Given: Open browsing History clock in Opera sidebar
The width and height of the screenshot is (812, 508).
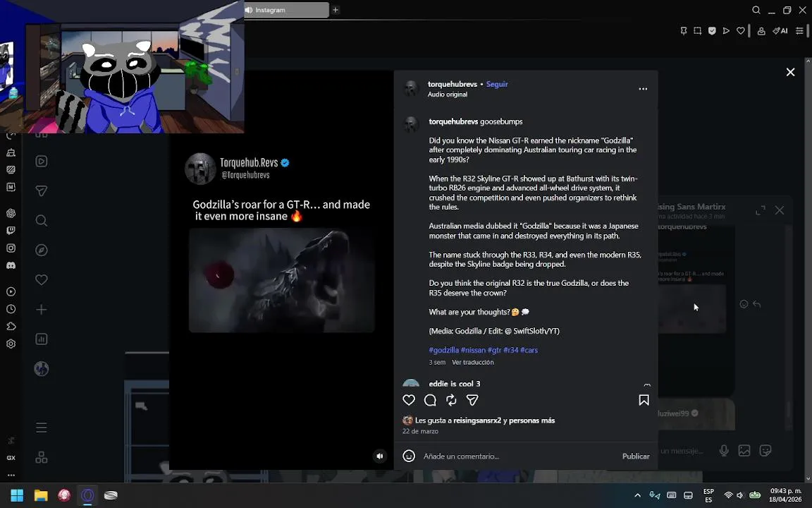Looking at the screenshot, I should pyautogui.click(x=11, y=309).
